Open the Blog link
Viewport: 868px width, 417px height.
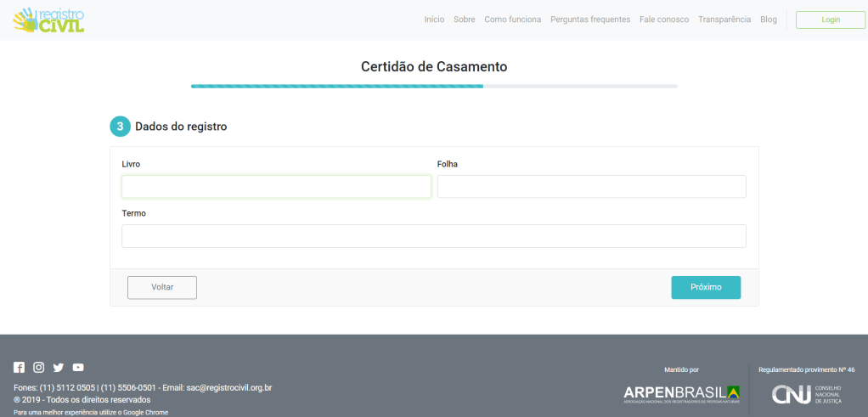769,20
